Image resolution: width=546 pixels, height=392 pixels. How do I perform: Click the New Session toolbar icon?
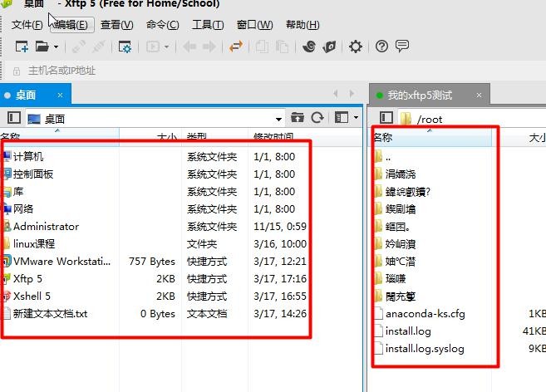[22, 47]
